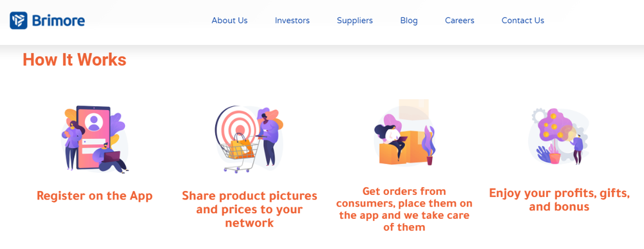The width and height of the screenshot is (644, 249).
Task: Click the Get orders from consumers caption
Action: click(x=404, y=209)
